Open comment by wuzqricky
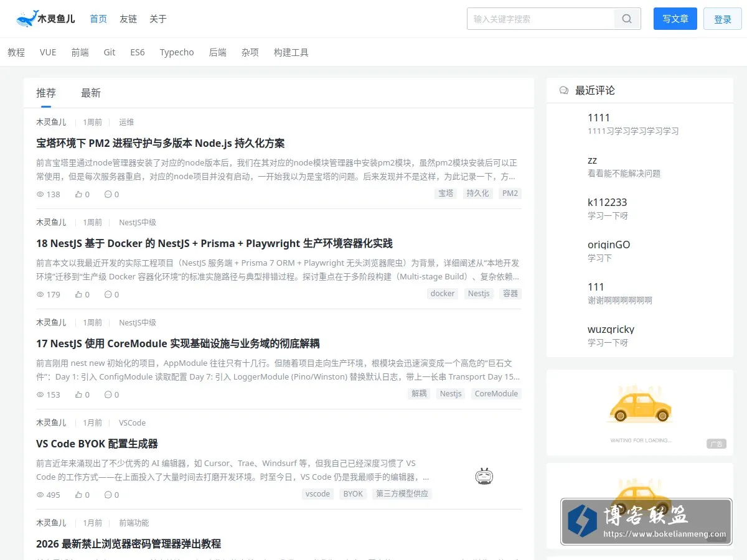This screenshot has height=560, width=747. 611,329
